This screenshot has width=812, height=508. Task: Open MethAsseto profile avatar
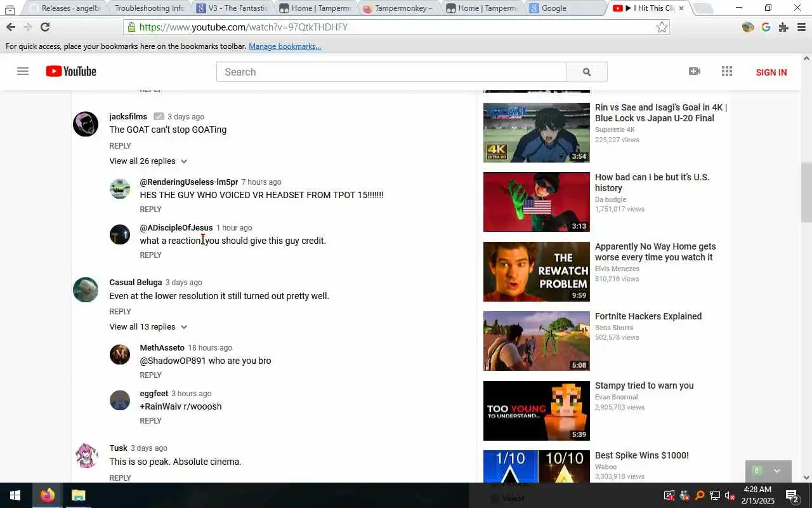click(120, 354)
